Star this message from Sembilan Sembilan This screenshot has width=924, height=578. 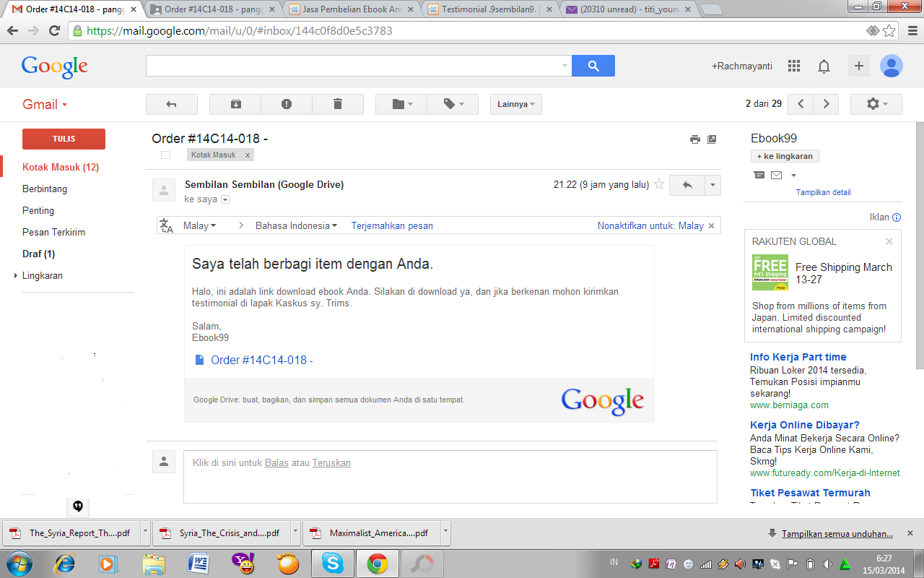(x=658, y=184)
